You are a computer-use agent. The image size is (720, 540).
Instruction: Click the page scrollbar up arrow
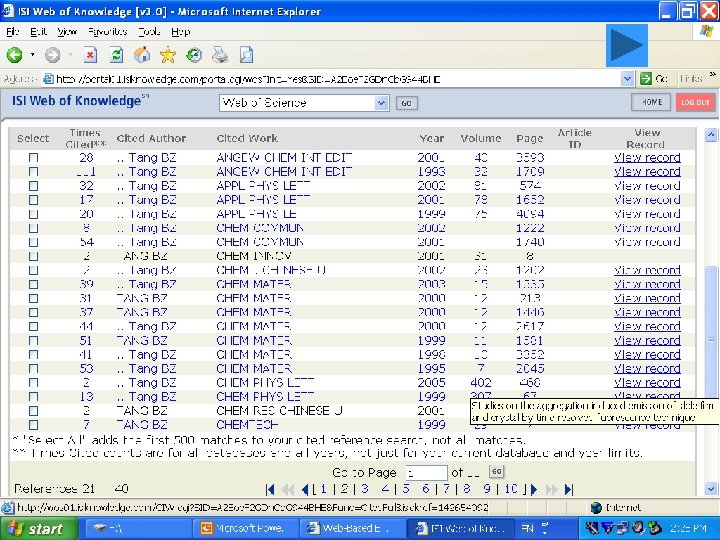[711, 135]
